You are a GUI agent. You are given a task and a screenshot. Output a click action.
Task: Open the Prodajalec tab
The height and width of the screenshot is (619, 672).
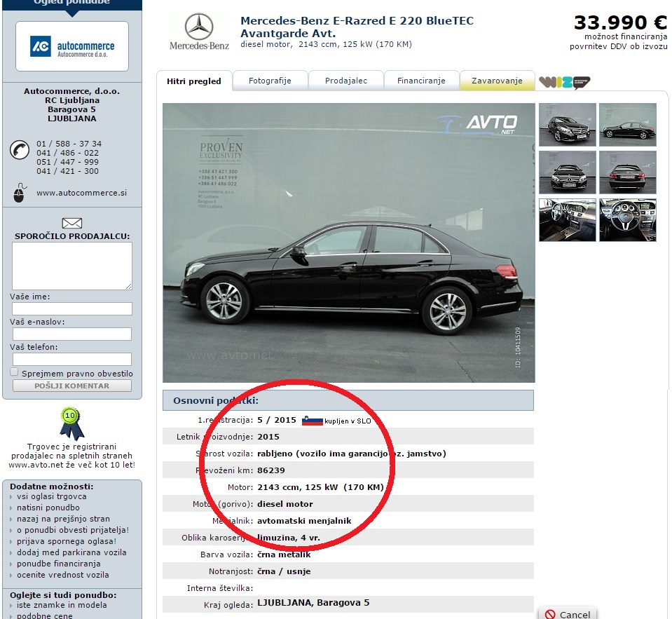(x=346, y=81)
